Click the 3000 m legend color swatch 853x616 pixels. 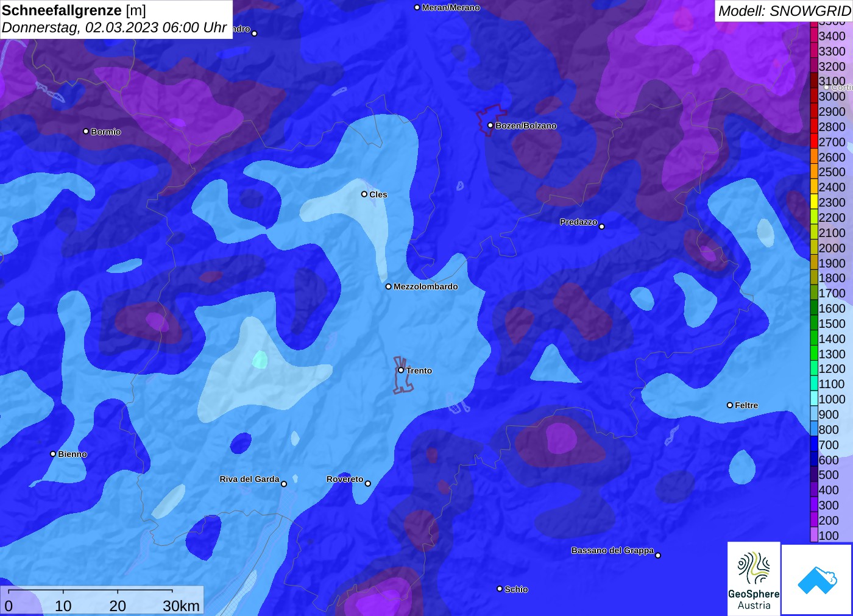coord(814,96)
